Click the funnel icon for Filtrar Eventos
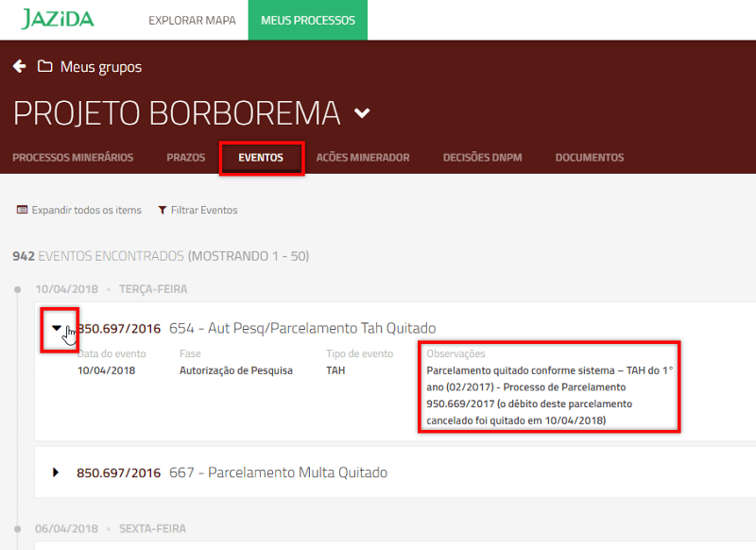Image resolution: width=756 pixels, height=550 pixels. pos(163,210)
